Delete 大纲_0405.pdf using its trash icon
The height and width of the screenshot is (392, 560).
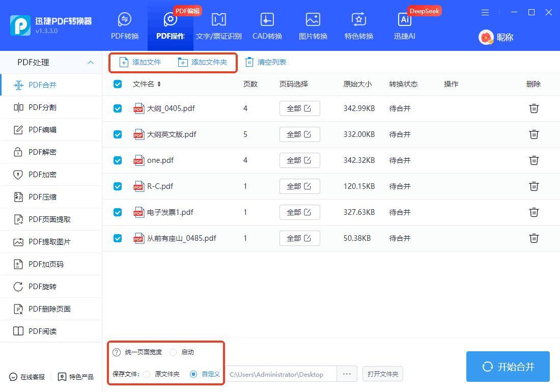534,108
